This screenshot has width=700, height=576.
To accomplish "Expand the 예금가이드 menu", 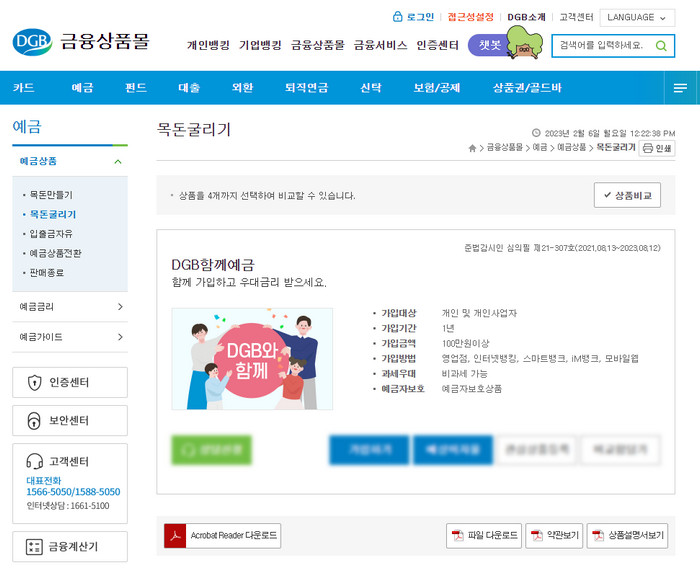I will tap(70, 337).
